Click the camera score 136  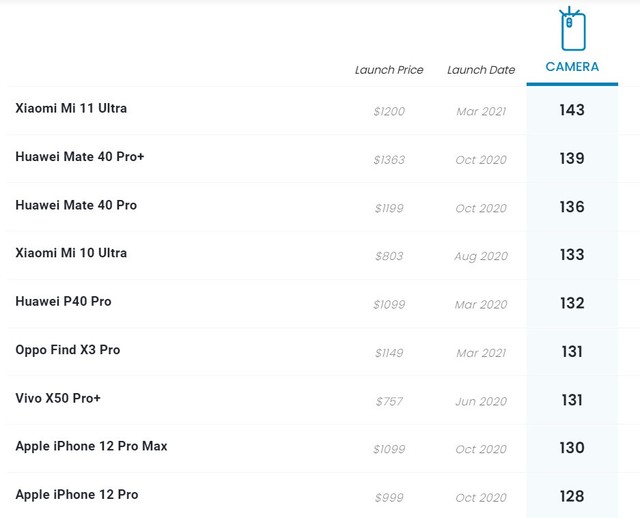[x=572, y=207]
